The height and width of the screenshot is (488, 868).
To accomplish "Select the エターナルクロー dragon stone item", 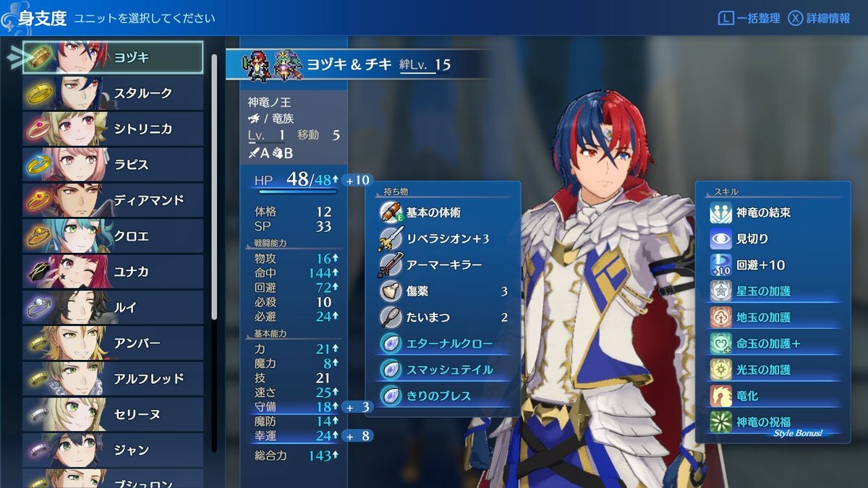I will 443,343.
